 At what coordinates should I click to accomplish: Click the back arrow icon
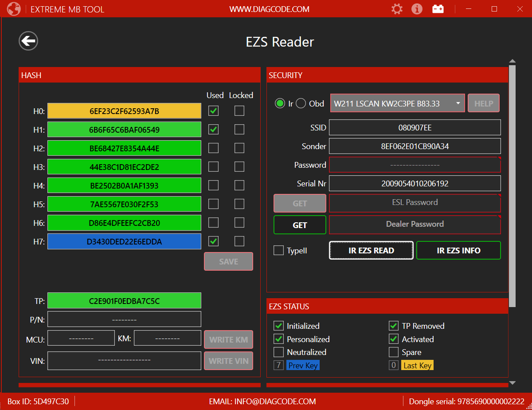(x=28, y=41)
